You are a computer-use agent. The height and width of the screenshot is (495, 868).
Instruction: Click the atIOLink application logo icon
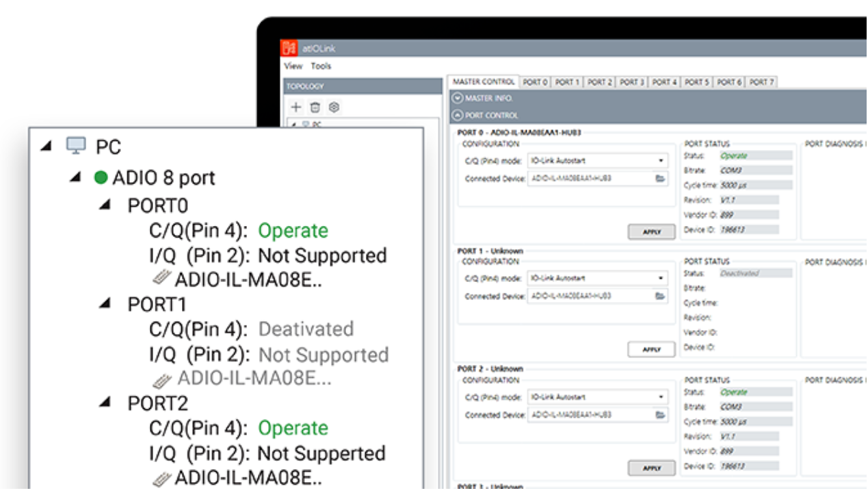point(290,49)
